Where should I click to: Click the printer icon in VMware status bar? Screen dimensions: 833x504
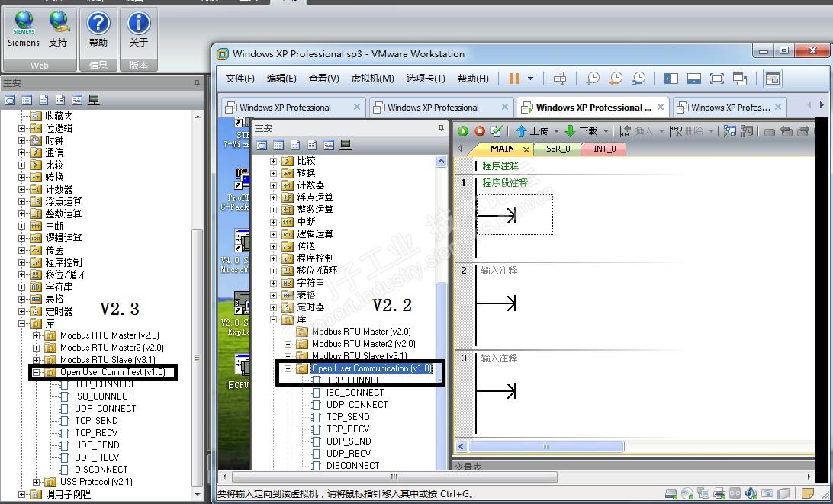(x=719, y=493)
